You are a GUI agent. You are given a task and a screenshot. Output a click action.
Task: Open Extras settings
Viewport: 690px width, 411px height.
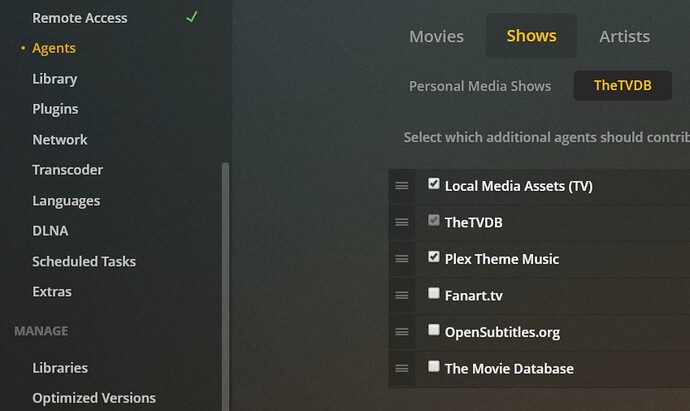click(51, 292)
